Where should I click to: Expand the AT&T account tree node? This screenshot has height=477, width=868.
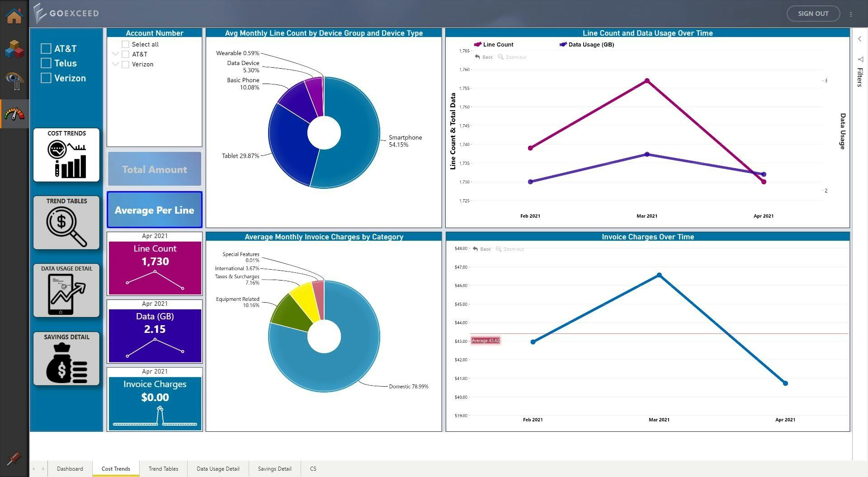click(x=116, y=54)
